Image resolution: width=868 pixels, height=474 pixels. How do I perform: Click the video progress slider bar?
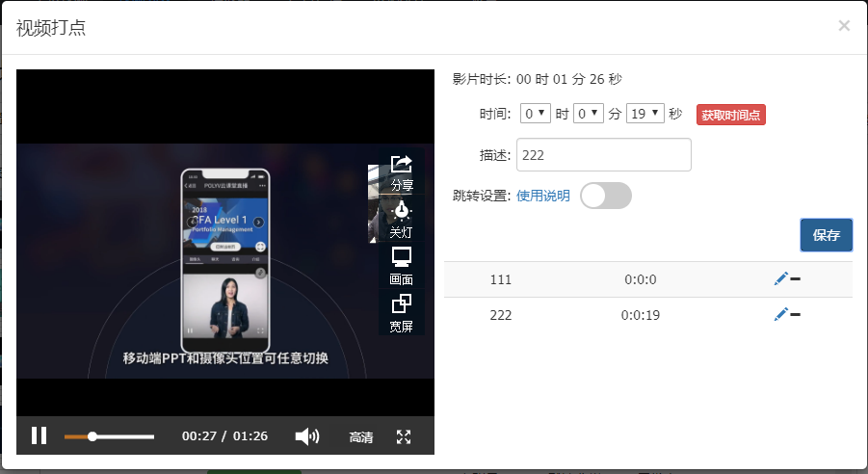(109, 436)
